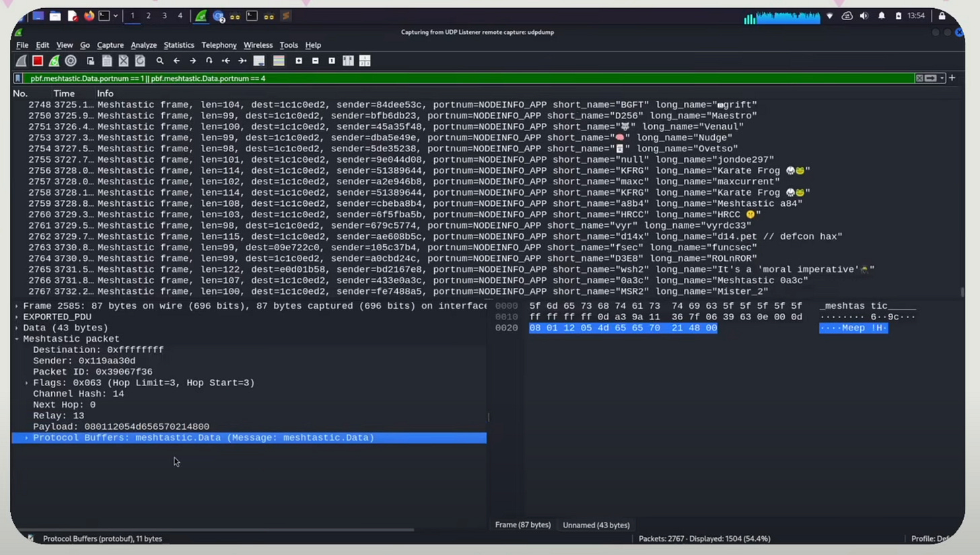This screenshot has height=555, width=980.
Task: Select packet 2756 Karate Frog row
Action: pos(487,171)
